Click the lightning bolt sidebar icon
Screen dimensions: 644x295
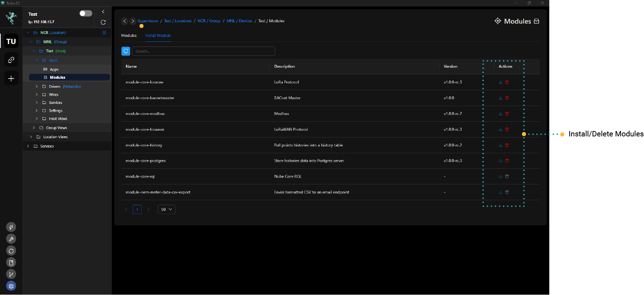point(11,227)
